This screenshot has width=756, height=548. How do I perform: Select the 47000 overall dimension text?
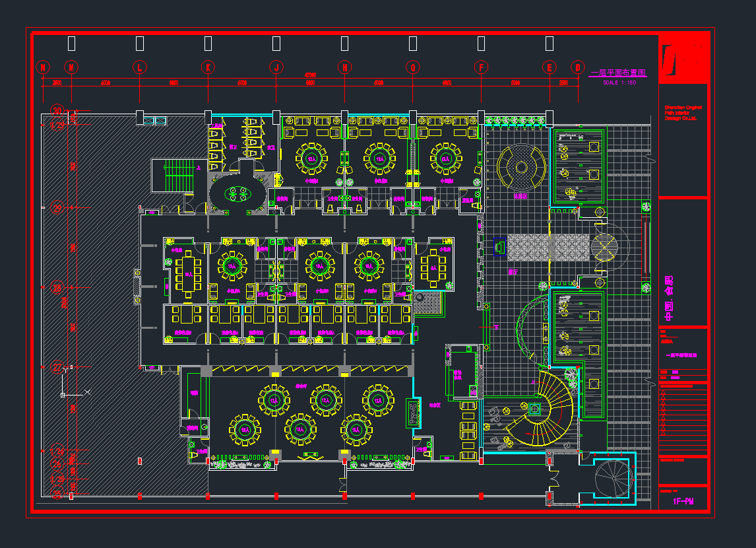click(309, 75)
